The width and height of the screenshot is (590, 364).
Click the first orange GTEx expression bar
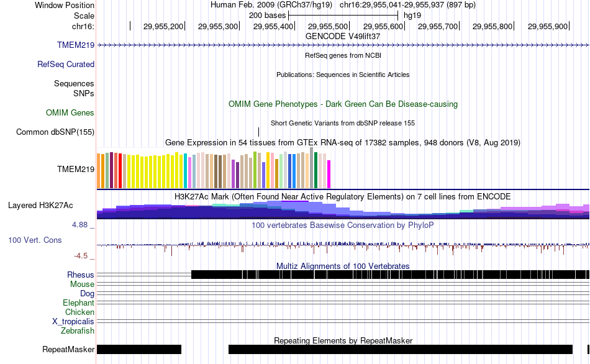(x=99, y=171)
